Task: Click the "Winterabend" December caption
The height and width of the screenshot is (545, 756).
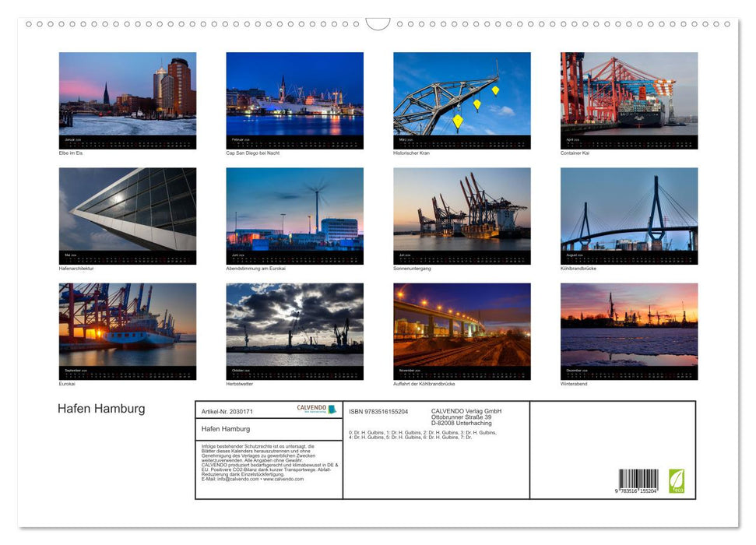Action: [x=575, y=384]
